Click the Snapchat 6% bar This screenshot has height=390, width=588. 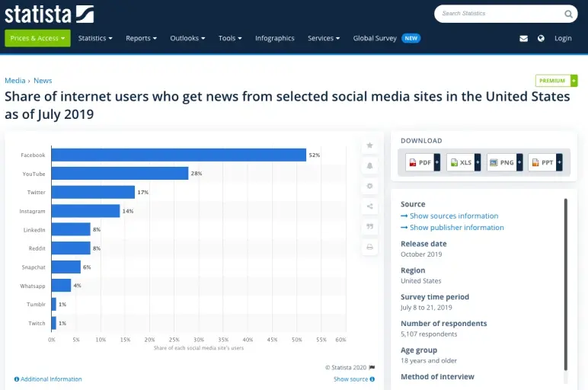tap(66, 267)
